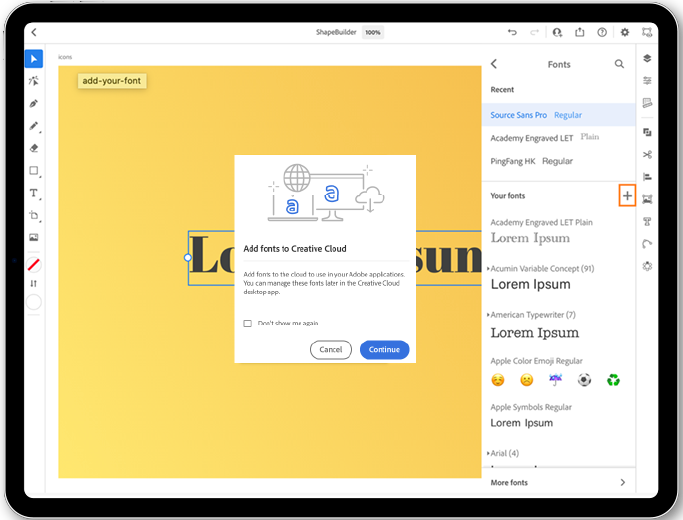This screenshot has width=683, height=520.
Task: Open the invite collaborator icon
Action: (x=557, y=32)
